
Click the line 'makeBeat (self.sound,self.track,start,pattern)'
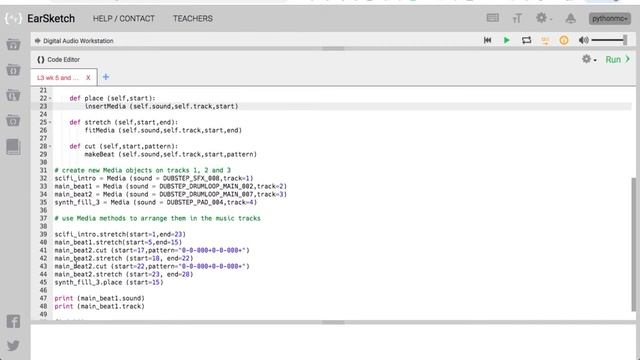(x=171, y=154)
